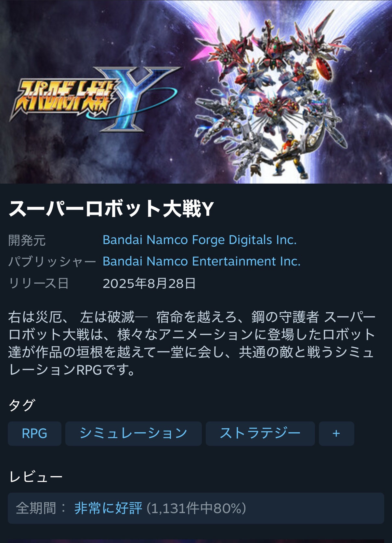Click the レビュー section heading
The height and width of the screenshot is (543, 392).
pos(36,477)
